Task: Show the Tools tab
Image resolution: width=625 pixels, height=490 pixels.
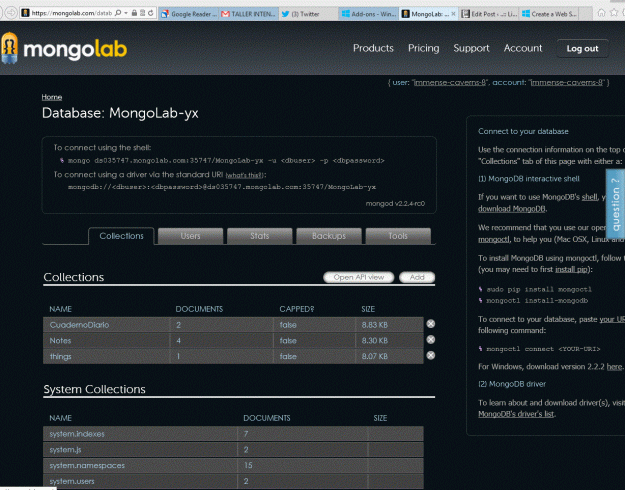Action: click(x=397, y=236)
